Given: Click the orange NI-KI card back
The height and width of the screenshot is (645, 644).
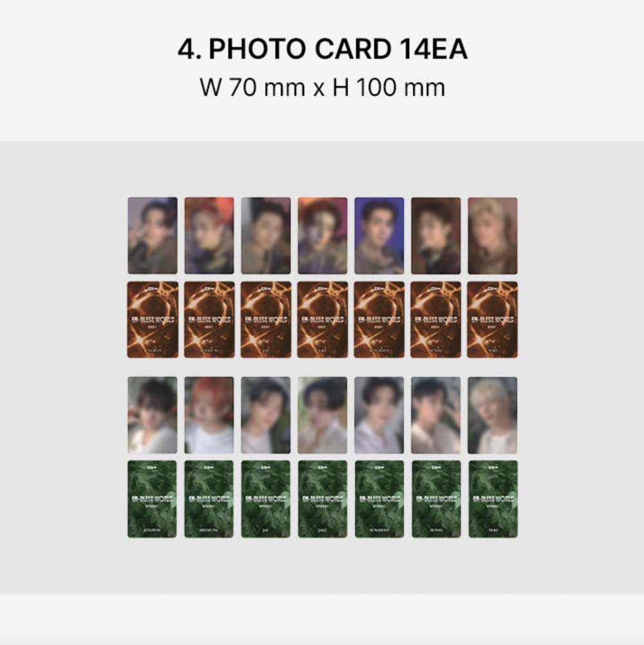Looking at the screenshot, I should click(x=493, y=320).
